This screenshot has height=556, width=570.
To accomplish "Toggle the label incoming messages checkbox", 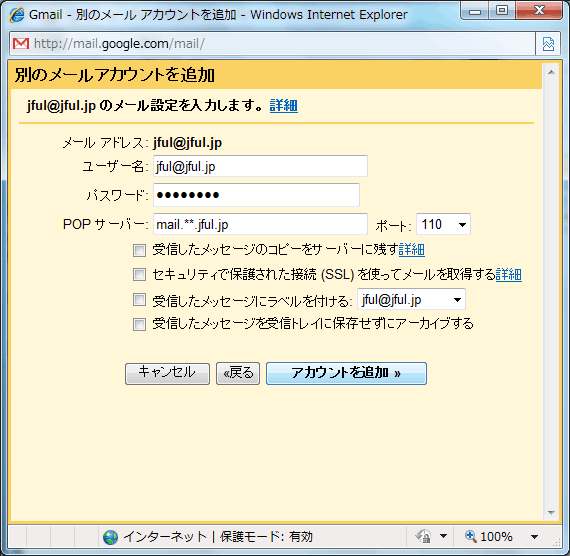I will coord(139,300).
